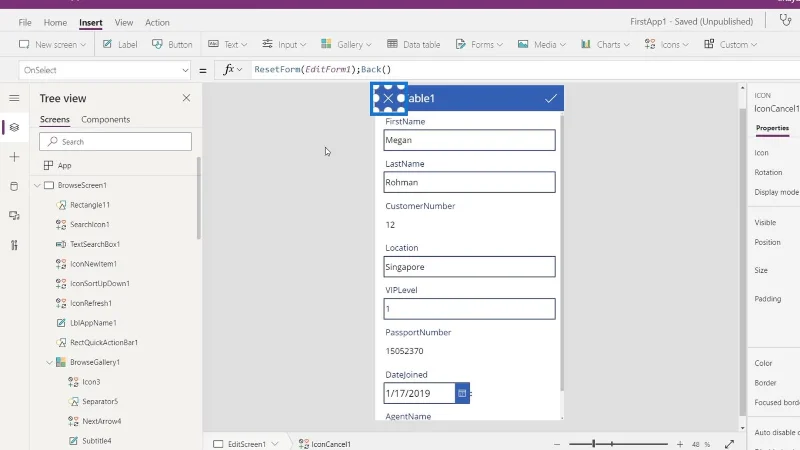Open the Media dropdown in ribbon

[542, 44]
